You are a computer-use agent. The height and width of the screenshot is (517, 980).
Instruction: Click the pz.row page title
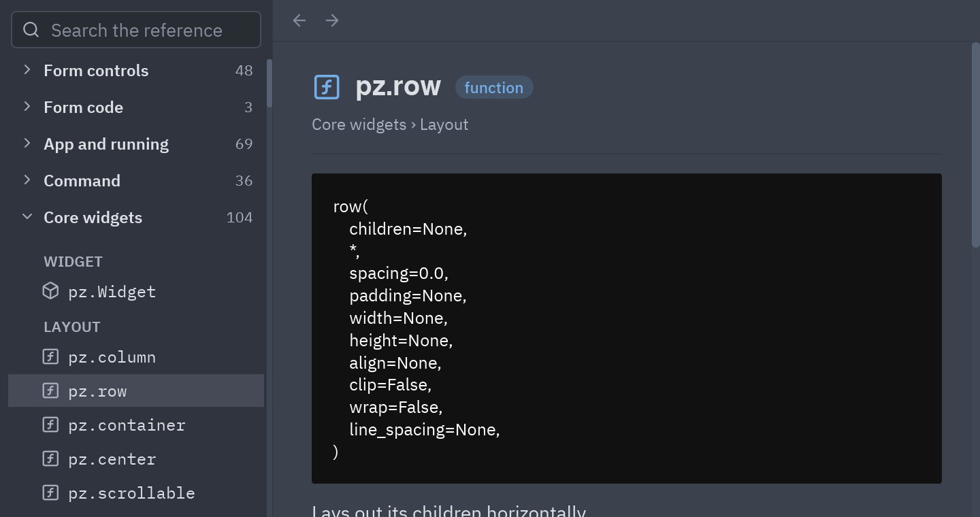(398, 86)
